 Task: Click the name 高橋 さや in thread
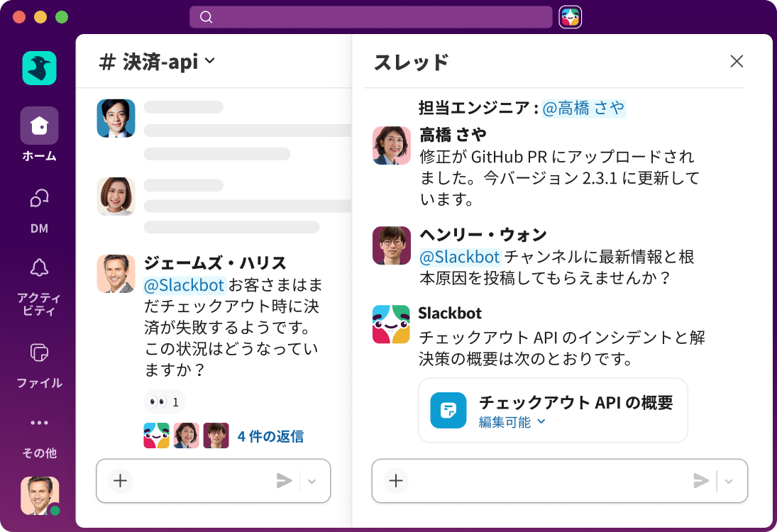point(453,134)
